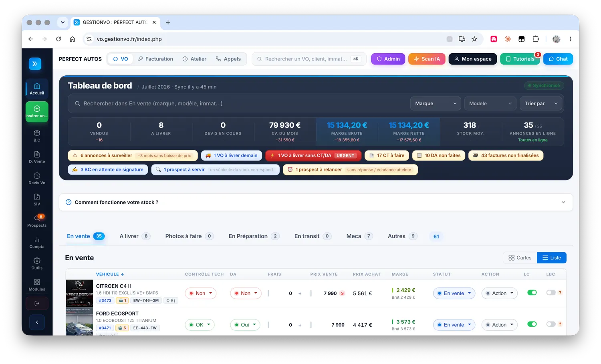Switch to the Meca tab

pos(359,236)
